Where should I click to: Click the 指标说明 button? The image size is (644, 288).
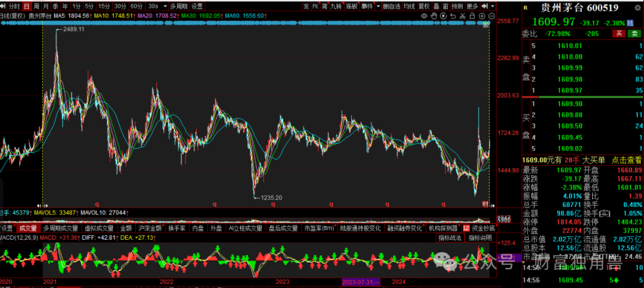coord(481,237)
